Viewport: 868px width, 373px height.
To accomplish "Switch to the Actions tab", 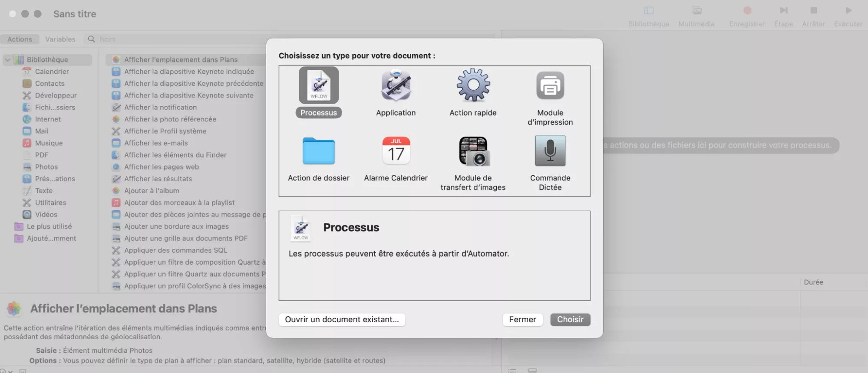I will tap(20, 39).
